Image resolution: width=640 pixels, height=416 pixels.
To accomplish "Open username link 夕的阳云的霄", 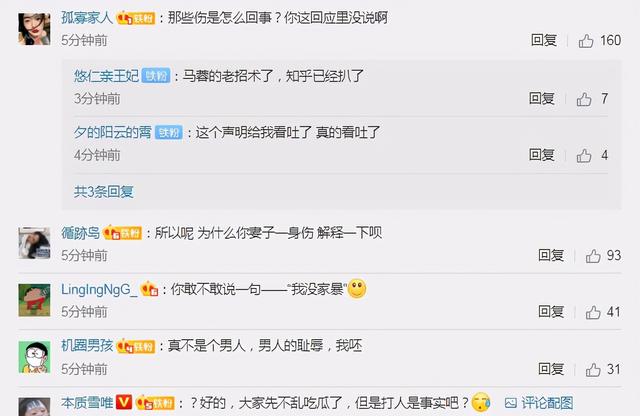I will coord(113,132).
